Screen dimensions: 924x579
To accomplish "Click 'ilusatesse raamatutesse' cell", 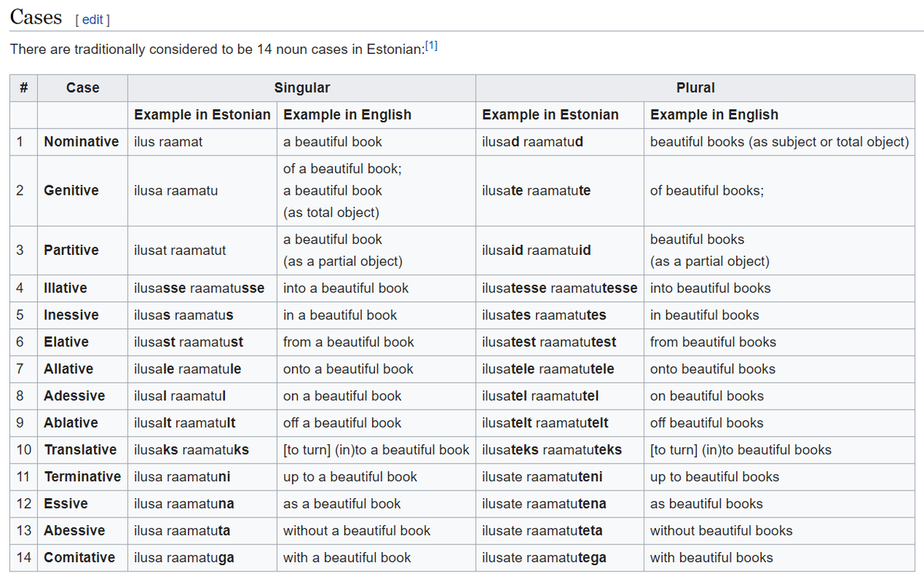I will tap(560, 288).
